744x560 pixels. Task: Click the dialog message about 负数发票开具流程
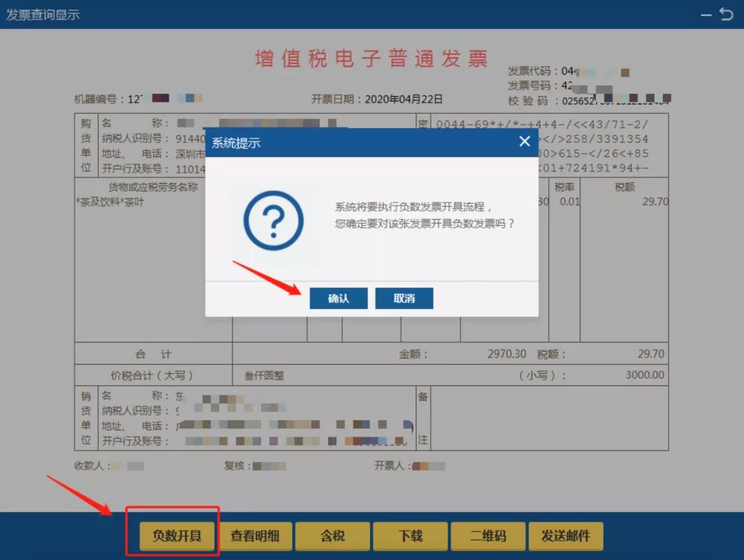click(424, 215)
